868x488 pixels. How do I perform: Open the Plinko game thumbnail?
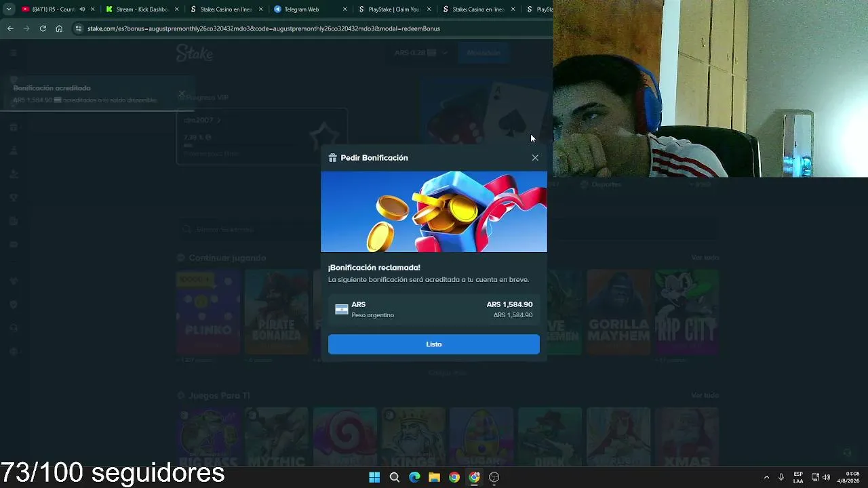tap(208, 312)
